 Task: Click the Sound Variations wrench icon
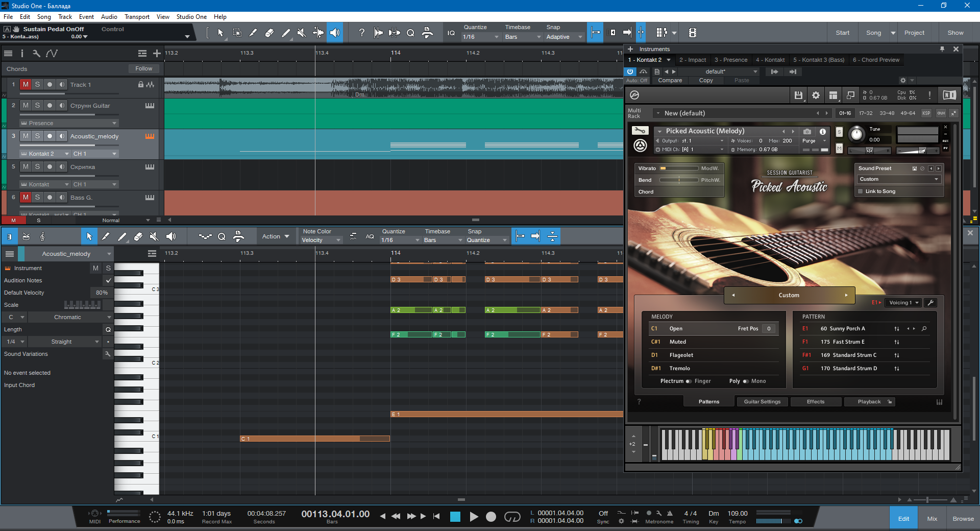[x=108, y=354]
